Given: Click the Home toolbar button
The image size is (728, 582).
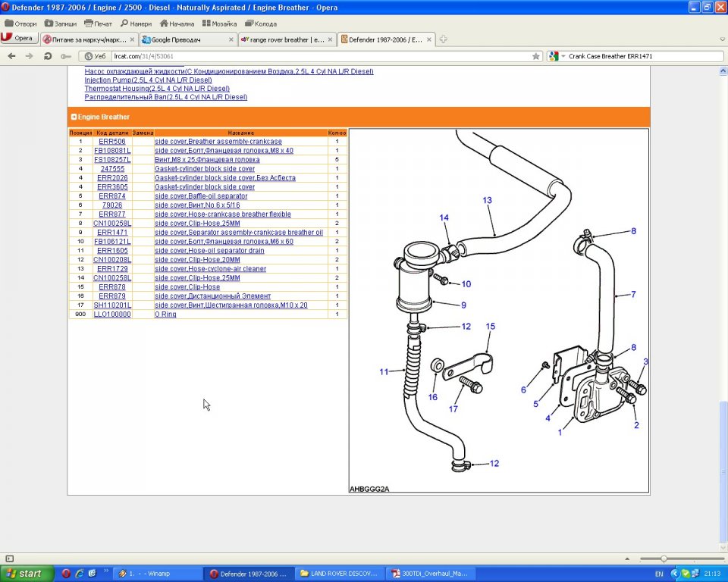Looking at the screenshot, I should (x=176, y=23).
